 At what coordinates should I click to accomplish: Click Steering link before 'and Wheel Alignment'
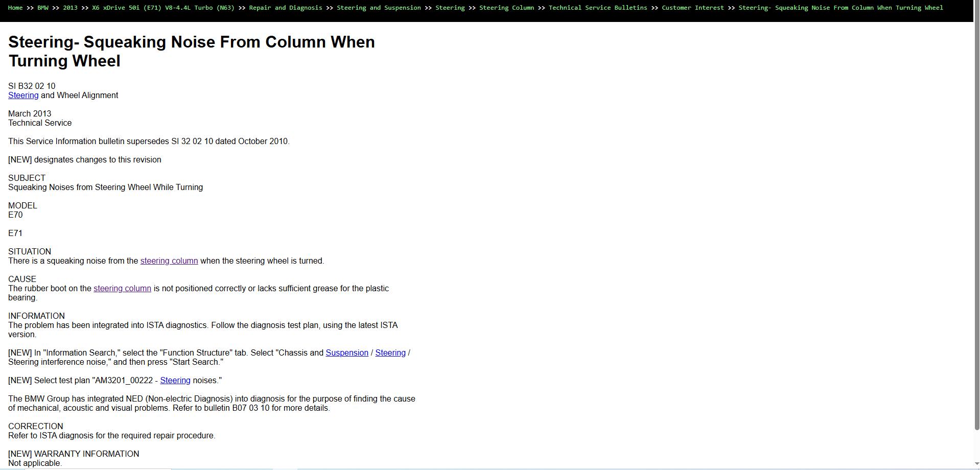pyautogui.click(x=23, y=96)
